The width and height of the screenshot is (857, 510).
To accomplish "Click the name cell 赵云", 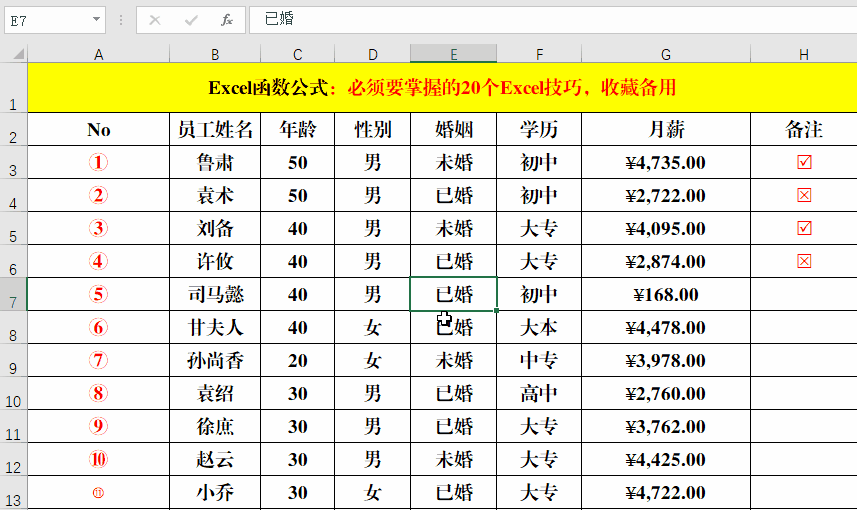I will click(215, 459).
